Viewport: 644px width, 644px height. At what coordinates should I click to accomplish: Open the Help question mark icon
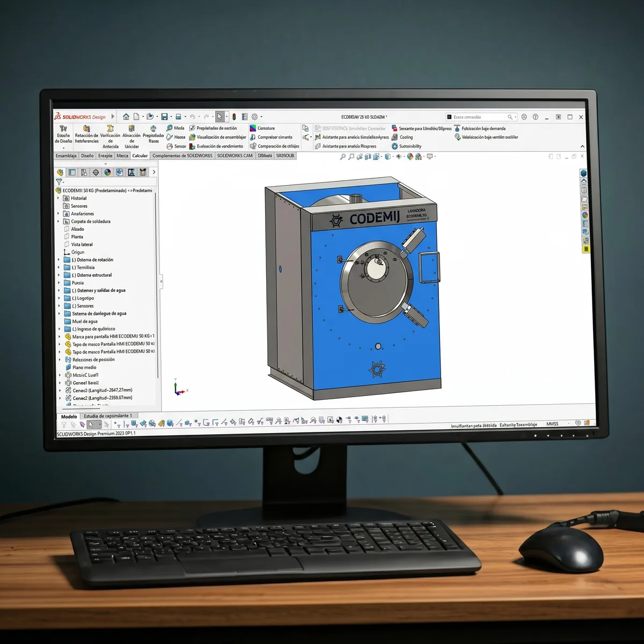pyautogui.click(x=535, y=116)
